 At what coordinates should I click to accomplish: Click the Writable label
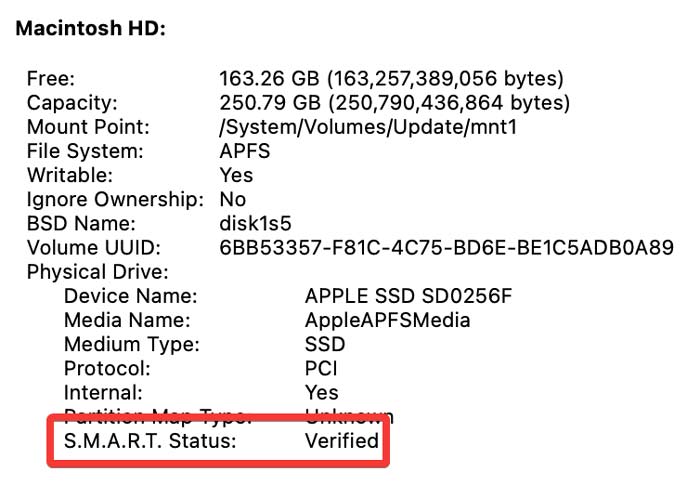(66, 175)
